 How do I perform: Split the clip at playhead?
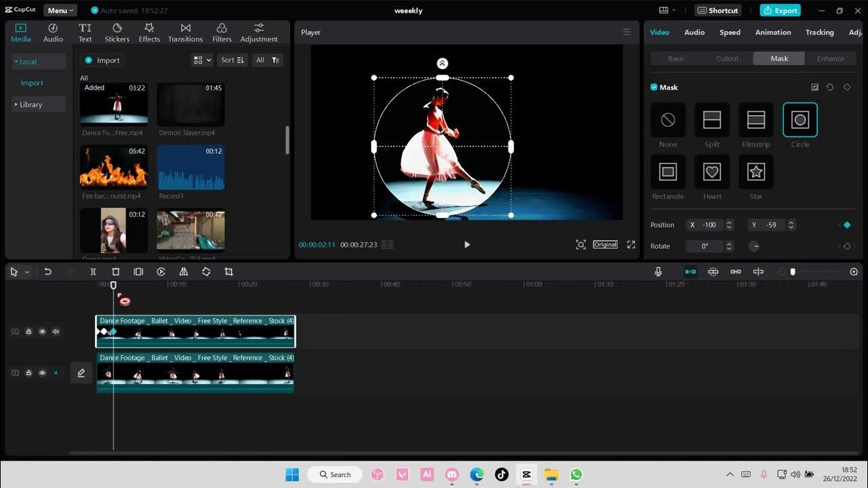94,272
